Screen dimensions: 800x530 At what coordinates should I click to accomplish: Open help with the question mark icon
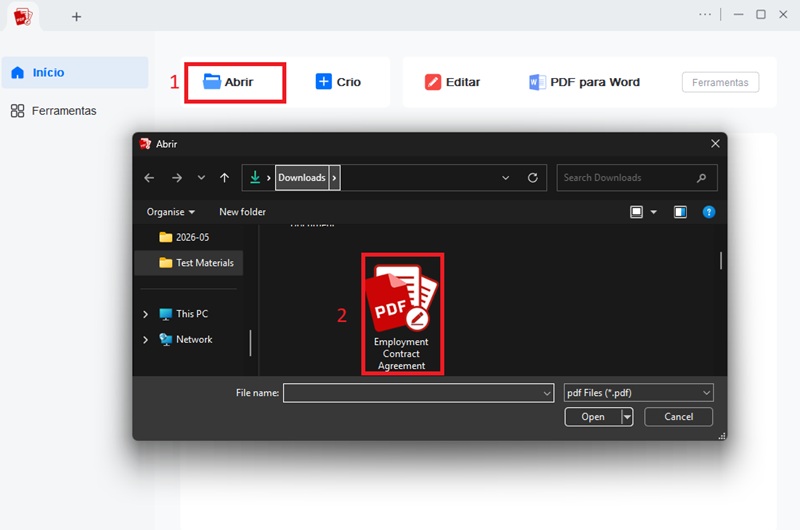709,212
